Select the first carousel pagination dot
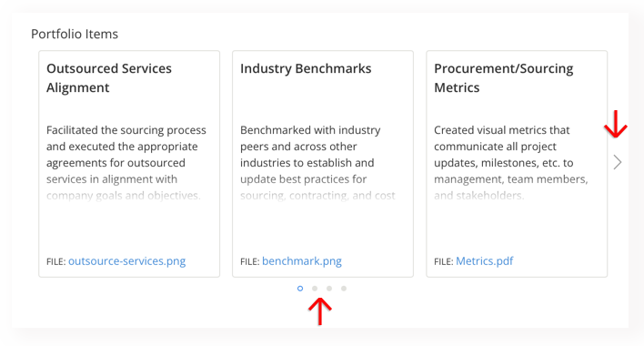The width and height of the screenshot is (644, 346). point(300,289)
